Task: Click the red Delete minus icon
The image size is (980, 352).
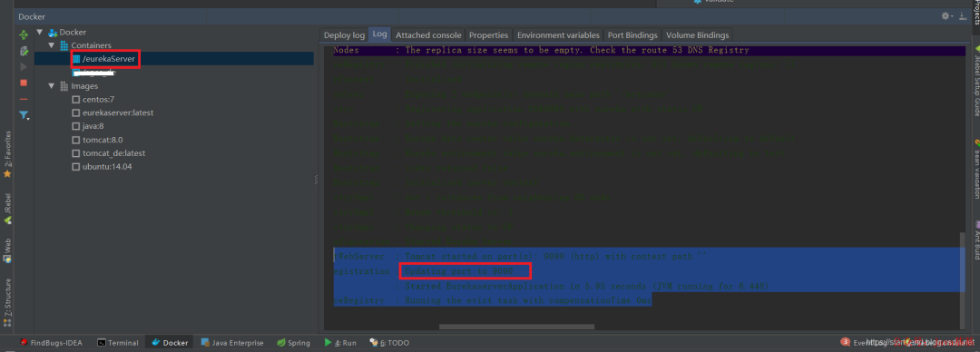Action: click(x=24, y=99)
